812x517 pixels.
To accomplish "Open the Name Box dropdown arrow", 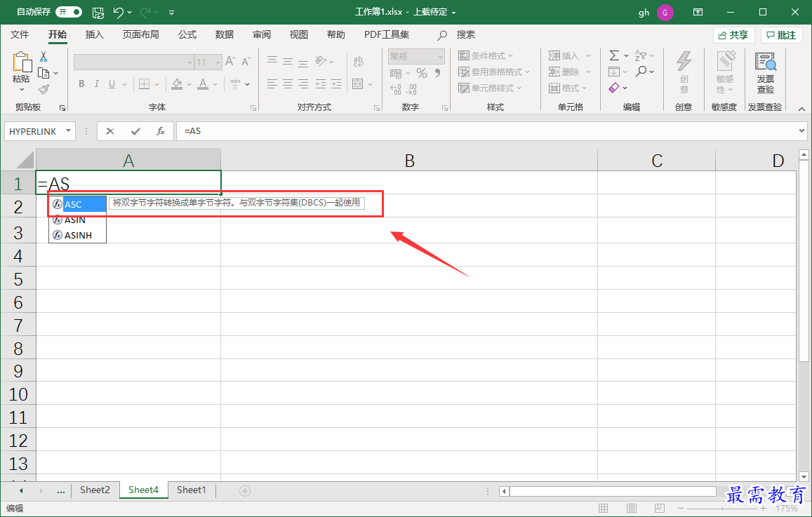I will pyautogui.click(x=68, y=131).
